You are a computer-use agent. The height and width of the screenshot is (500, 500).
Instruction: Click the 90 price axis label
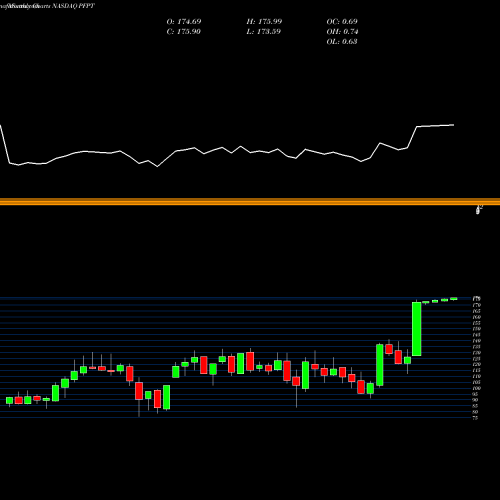[x=475, y=400]
